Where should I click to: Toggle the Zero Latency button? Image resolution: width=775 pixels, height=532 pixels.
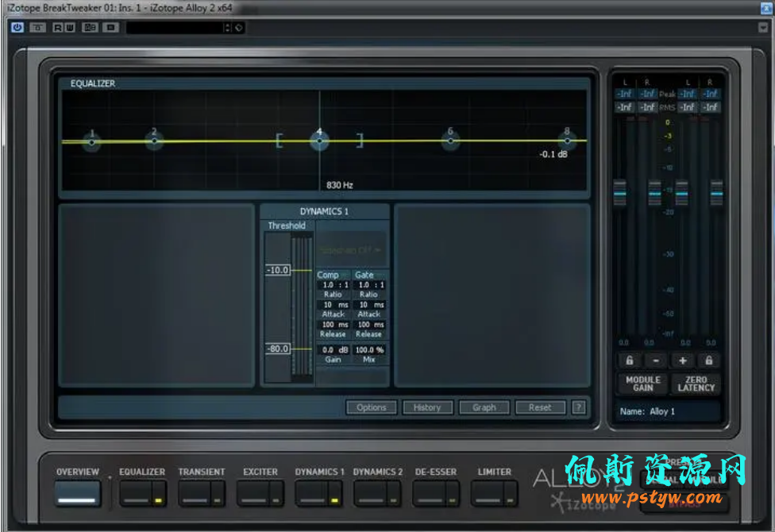[x=696, y=384]
